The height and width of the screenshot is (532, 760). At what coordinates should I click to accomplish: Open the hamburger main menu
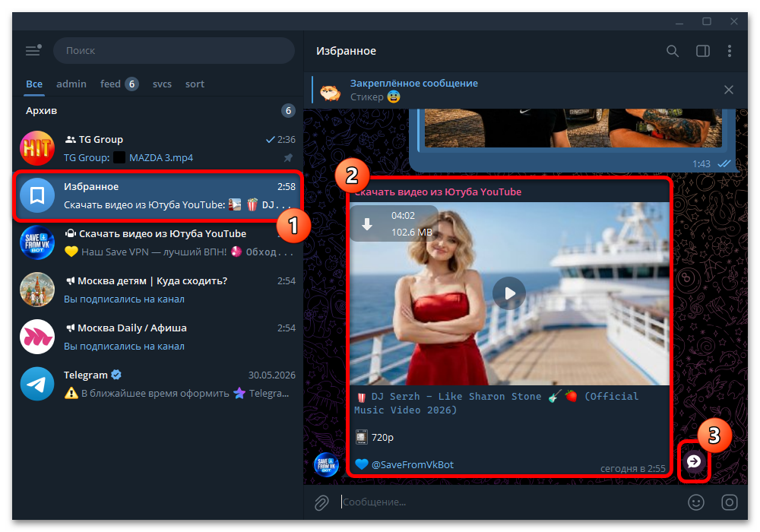pos(33,50)
